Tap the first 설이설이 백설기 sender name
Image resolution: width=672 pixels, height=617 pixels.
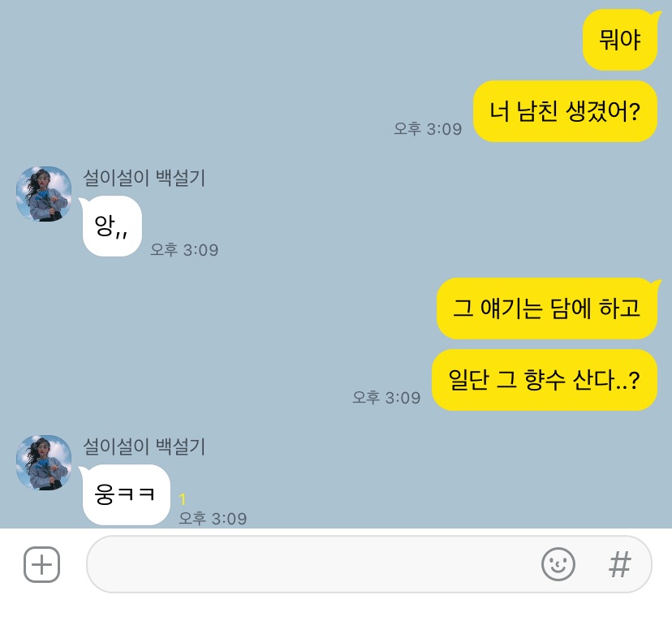pos(144,178)
